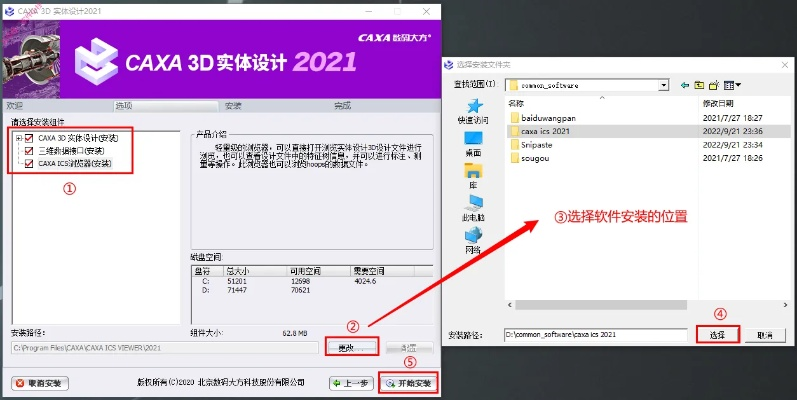The image size is (797, 400).
Task: Close the CAXA installer window
Action: (426, 11)
